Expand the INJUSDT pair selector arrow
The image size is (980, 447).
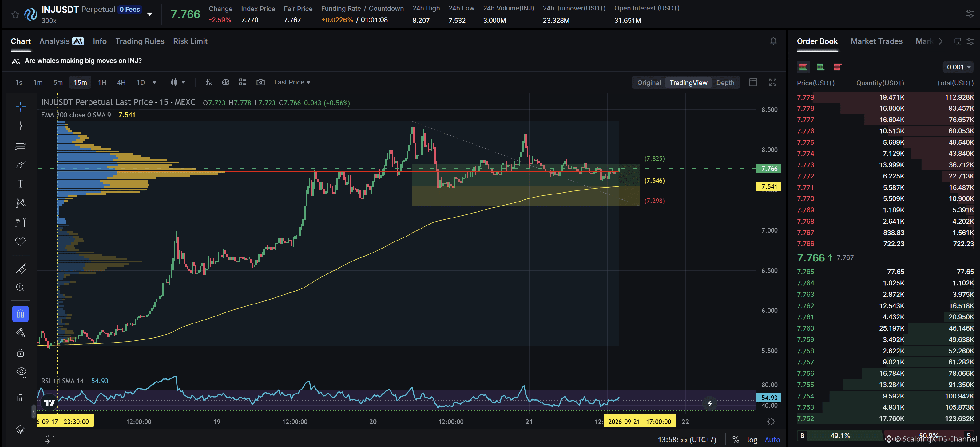(x=149, y=14)
